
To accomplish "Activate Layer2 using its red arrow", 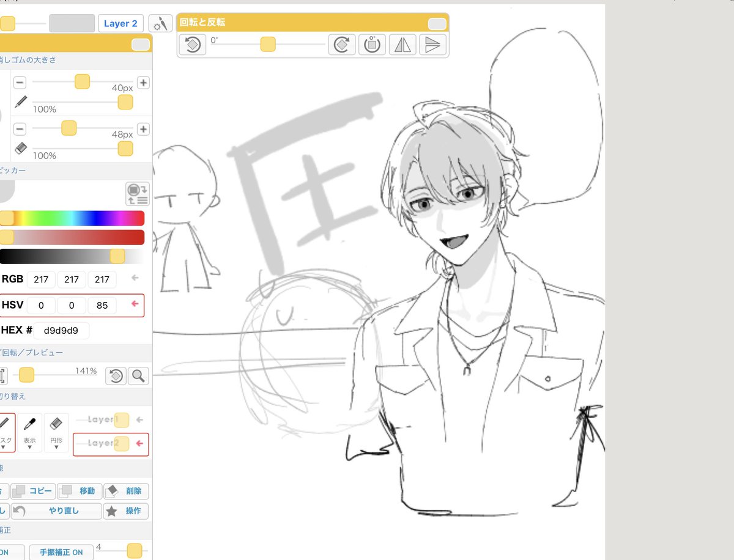I will pos(139,444).
